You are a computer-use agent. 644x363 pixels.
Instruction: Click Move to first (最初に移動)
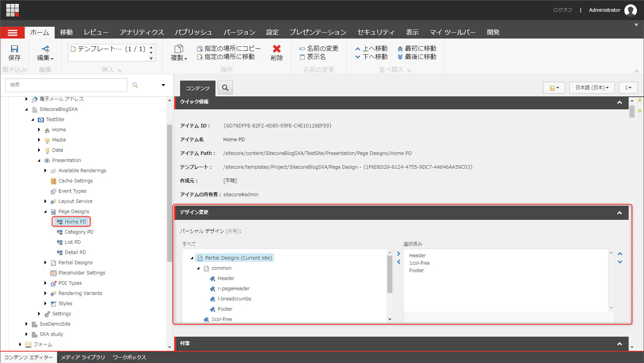click(417, 48)
